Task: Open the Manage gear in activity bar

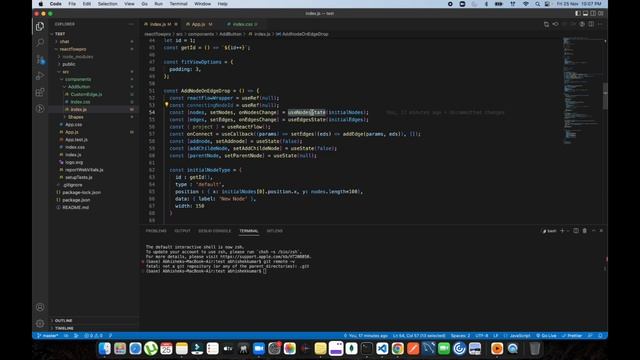Action: (x=40, y=324)
